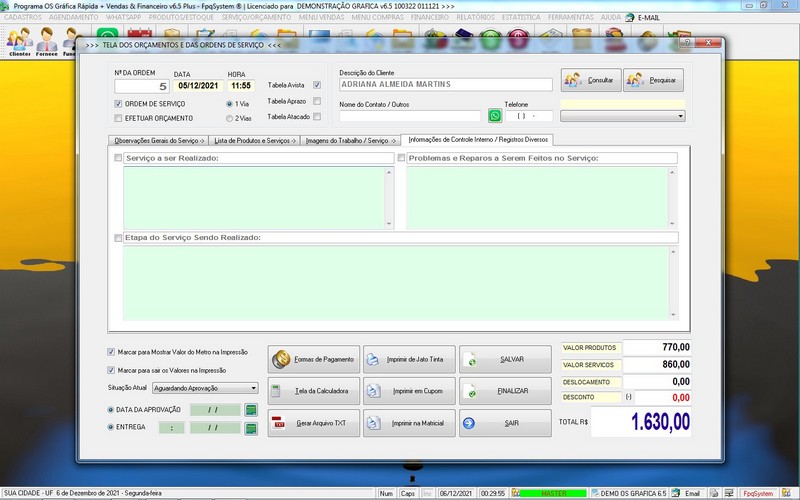Click DATA field showing 05/12/2021

pos(198,86)
